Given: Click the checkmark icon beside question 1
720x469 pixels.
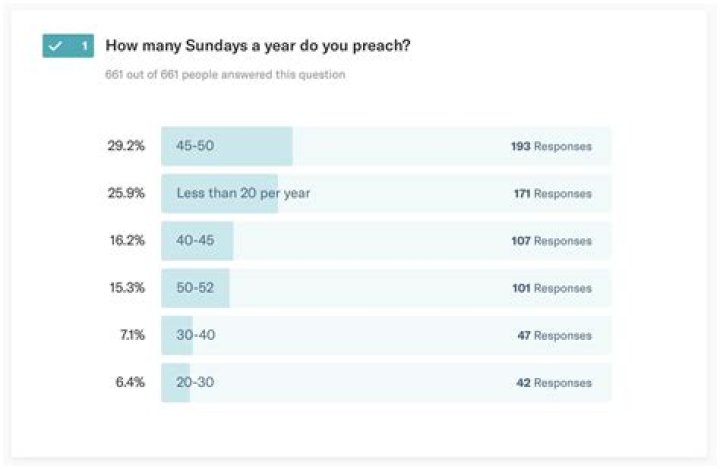Looking at the screenshot, I should pyautogui.click(x=56, y=46).
